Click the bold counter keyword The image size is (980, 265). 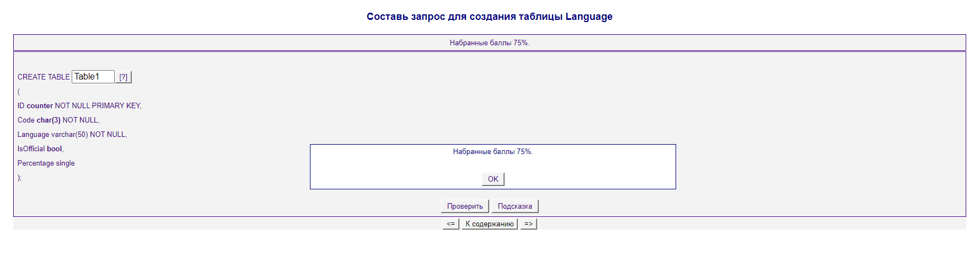point(40,105)
